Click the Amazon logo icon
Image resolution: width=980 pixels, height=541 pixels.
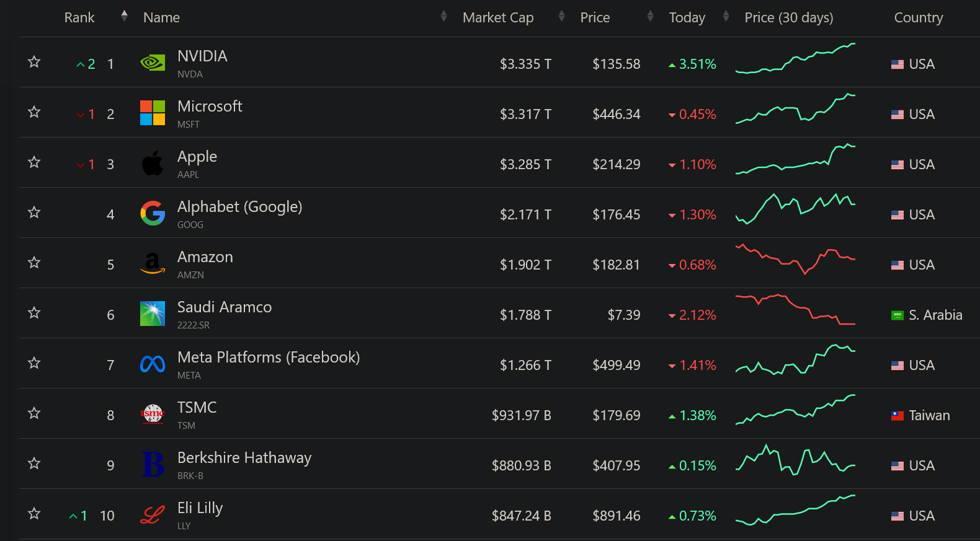153,263
